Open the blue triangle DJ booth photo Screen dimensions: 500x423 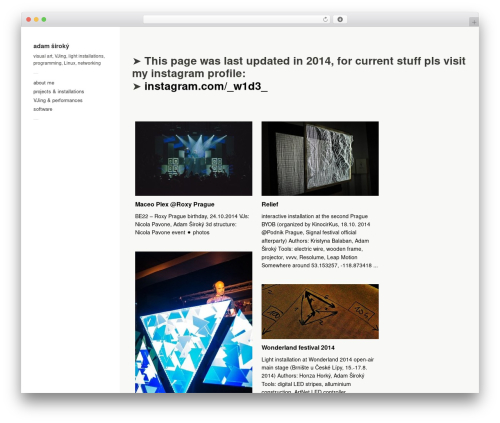pyautogui.click(x=194, y=322)
